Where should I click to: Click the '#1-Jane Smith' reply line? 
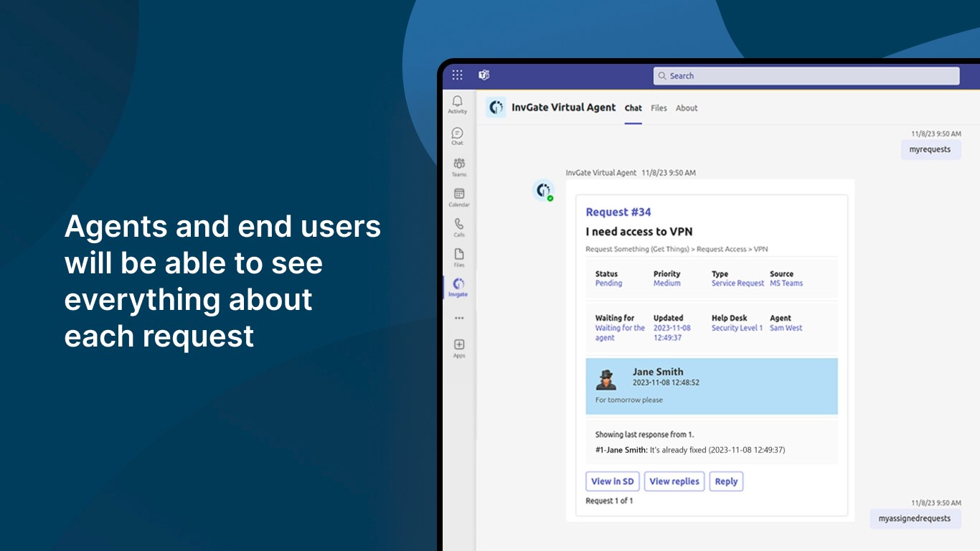pos(690,450)
